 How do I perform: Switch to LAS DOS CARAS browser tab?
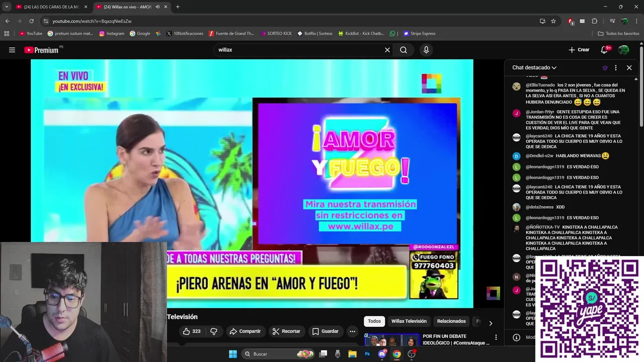(52, 7)
